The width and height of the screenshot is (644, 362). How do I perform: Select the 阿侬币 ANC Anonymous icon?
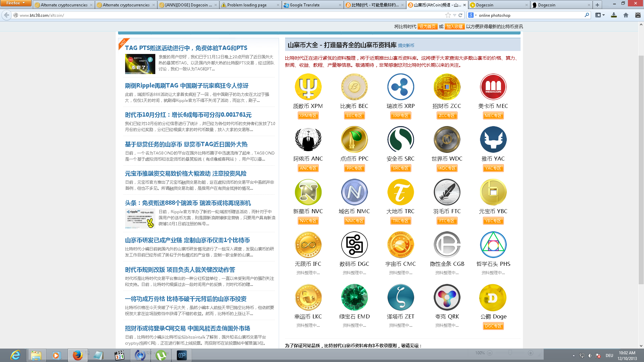(x=308, y=139)
